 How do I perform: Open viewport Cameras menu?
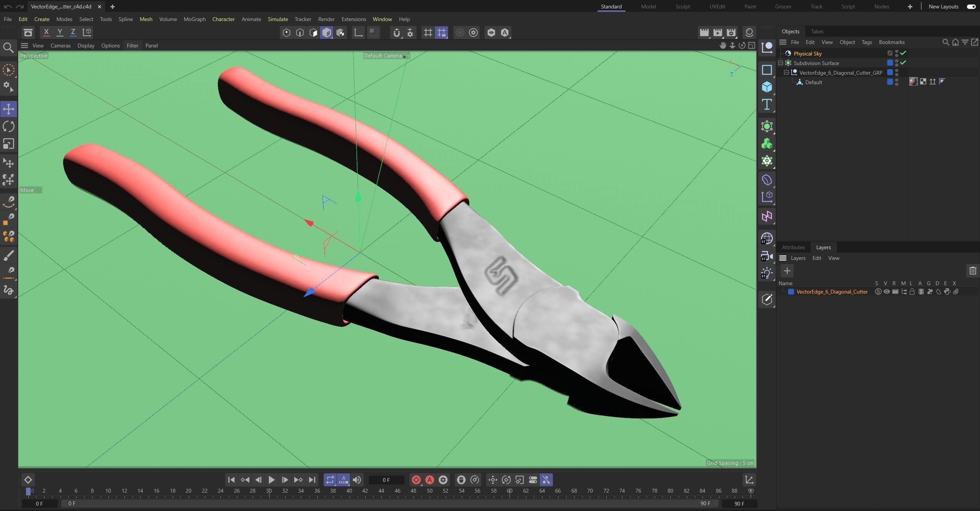pyautogui.click(x=60, y=46)
